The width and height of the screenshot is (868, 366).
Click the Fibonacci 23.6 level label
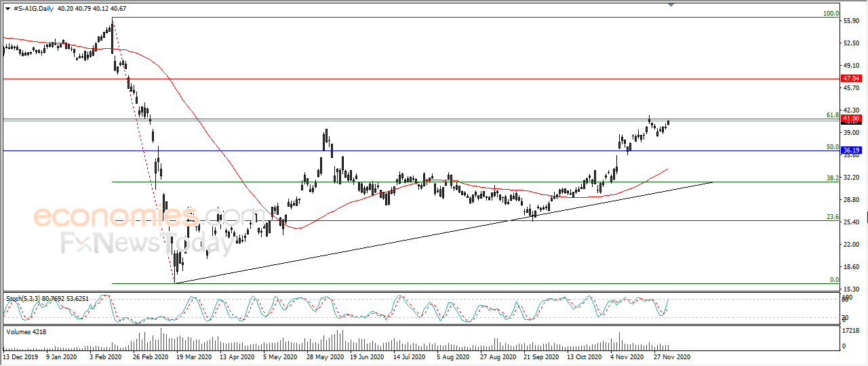(x=833, y=217)
